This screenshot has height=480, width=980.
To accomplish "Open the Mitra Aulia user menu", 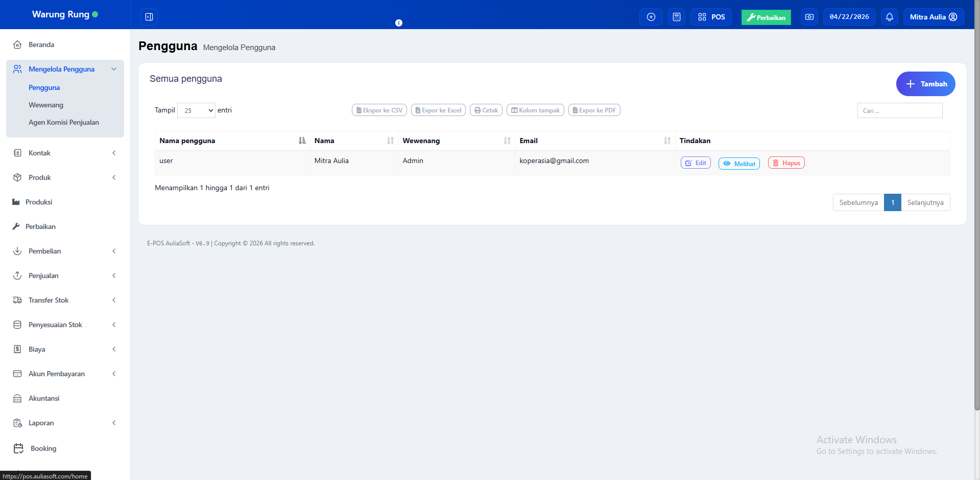I will pos(933,17).
